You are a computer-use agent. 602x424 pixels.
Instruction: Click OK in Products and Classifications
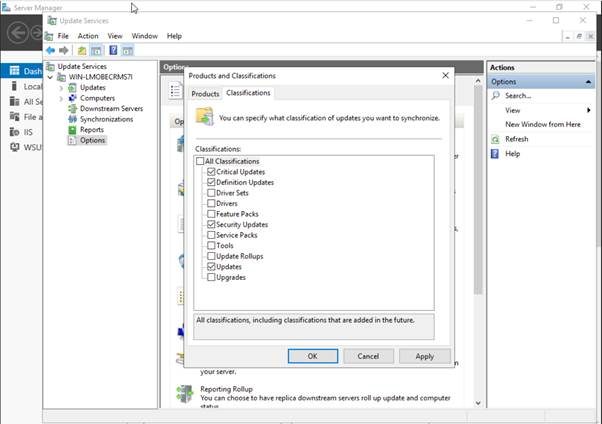[313, 356]
